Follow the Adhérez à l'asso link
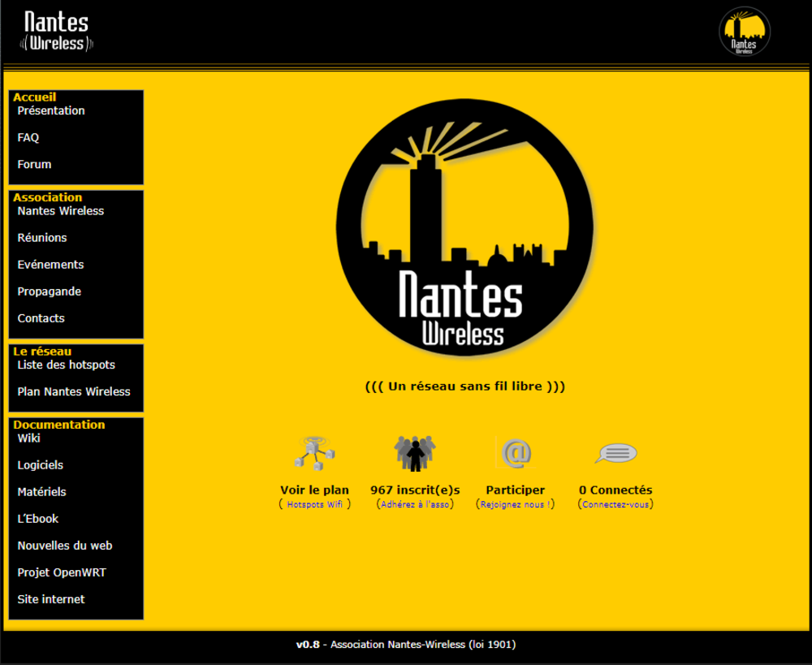The width and height of the screenshot is (812, 665). (x=415, y=504)
